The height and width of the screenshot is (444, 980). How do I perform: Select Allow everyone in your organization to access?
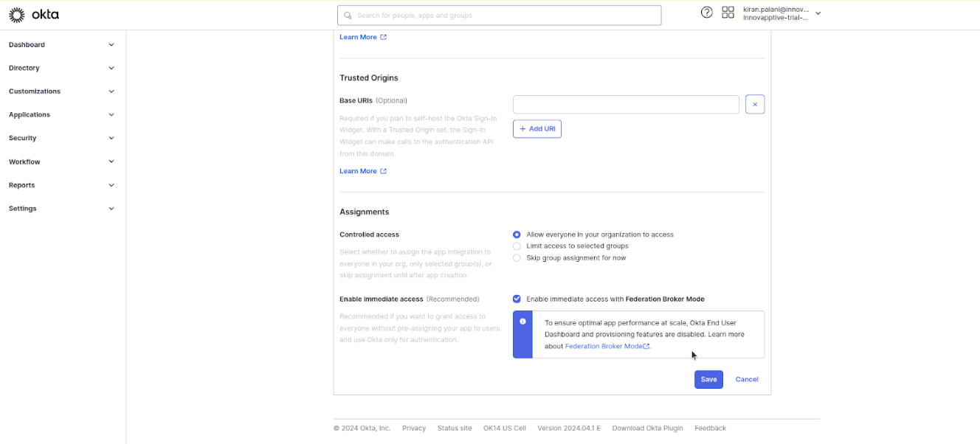click(517, 235)
